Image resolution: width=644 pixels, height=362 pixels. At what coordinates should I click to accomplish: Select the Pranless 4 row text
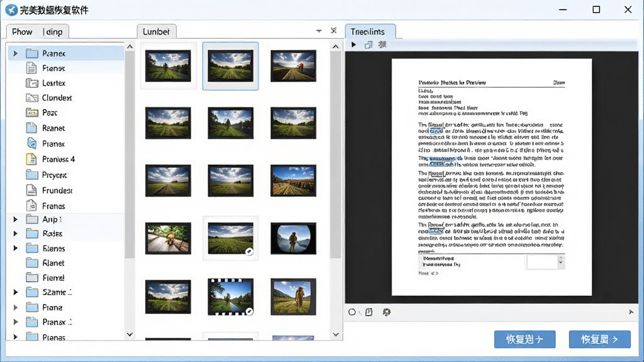point(58,159)
